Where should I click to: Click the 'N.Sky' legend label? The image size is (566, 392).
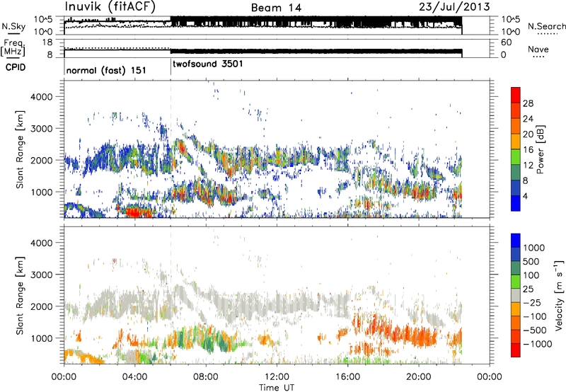pyautogui.click(x=13, y=26)
